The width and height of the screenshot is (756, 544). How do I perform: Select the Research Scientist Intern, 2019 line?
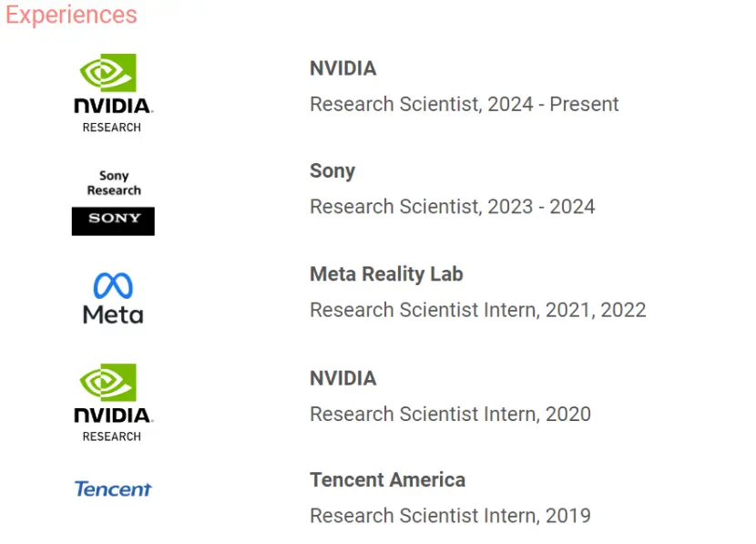pos(450,516)
